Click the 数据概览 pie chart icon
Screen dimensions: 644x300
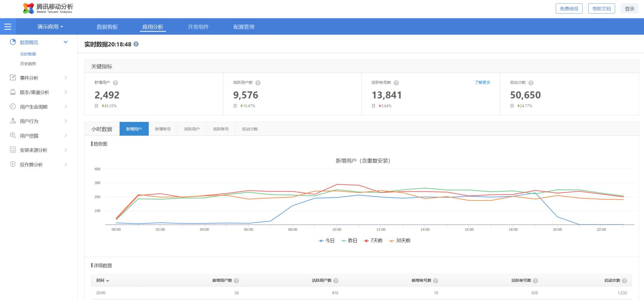point(13,42)
